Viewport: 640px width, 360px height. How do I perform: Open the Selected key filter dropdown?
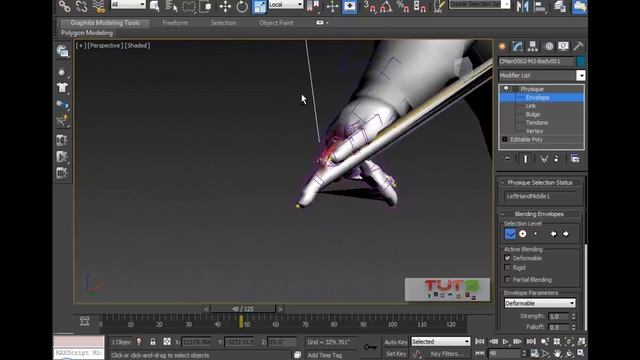[x=440, y=342]
